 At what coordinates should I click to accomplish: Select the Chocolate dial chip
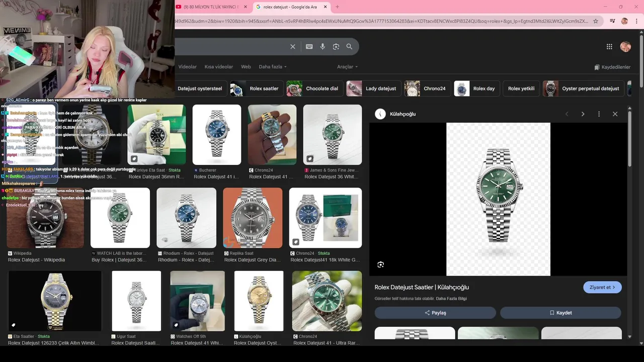[314, 88]
